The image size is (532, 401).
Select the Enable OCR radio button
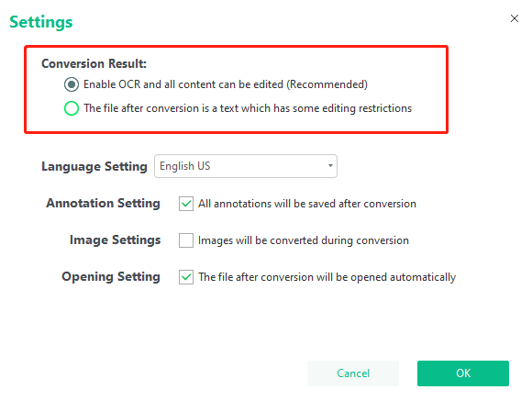pyautogui.click(x=72, y=84)
